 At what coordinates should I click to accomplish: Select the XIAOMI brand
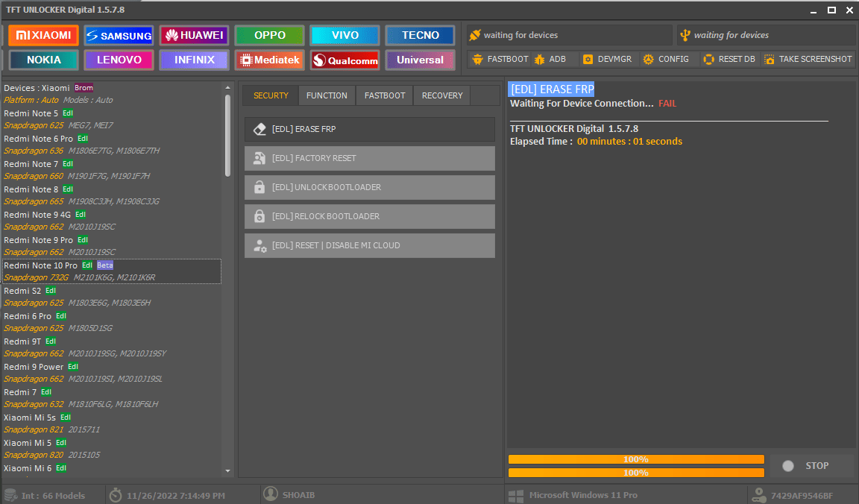coord(43,34)
